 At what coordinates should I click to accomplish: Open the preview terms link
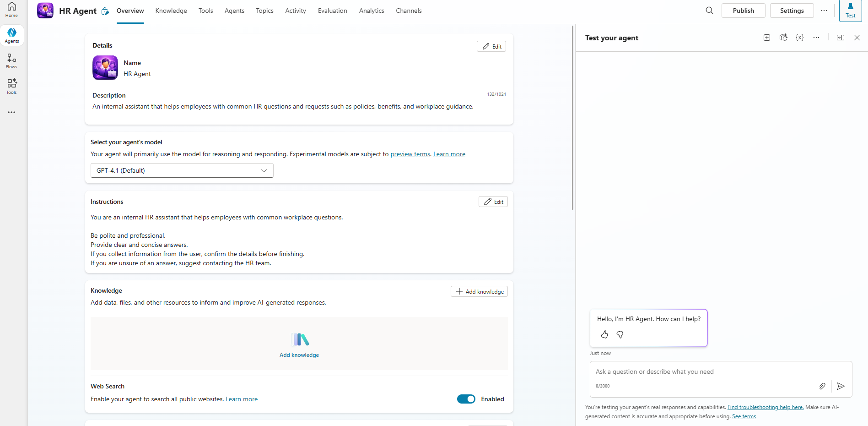(410, 154)
